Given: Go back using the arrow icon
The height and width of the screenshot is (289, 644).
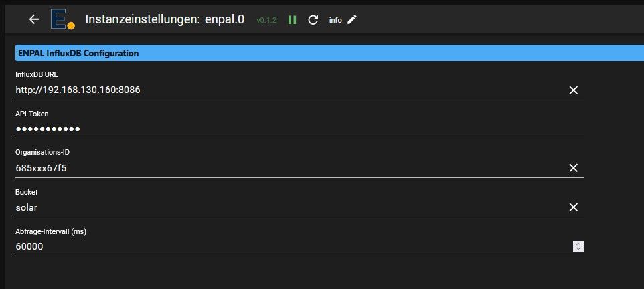Looking at the screenshot, I should tap(34, 19).
